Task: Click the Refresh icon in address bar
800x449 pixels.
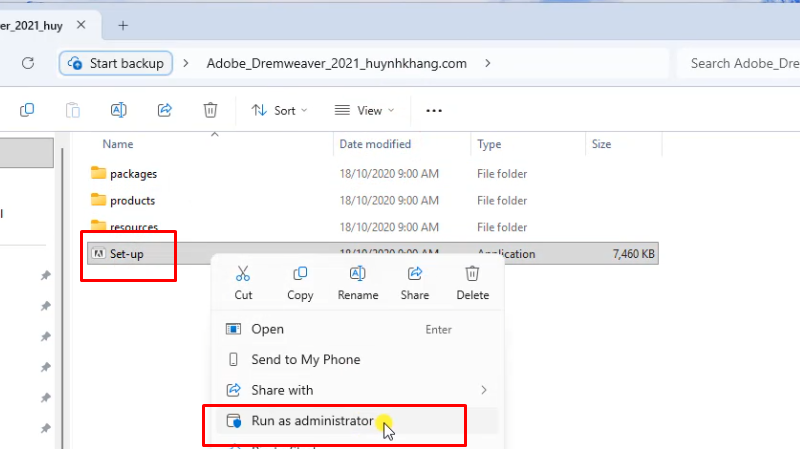Action: coord(28,63)
